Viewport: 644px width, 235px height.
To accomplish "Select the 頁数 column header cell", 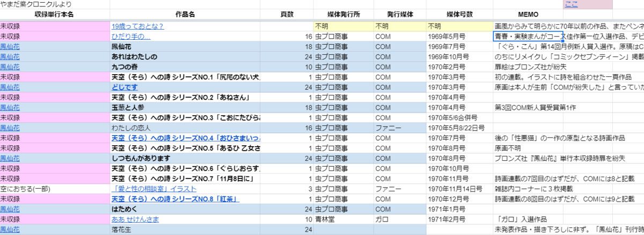I will (287, 14).
